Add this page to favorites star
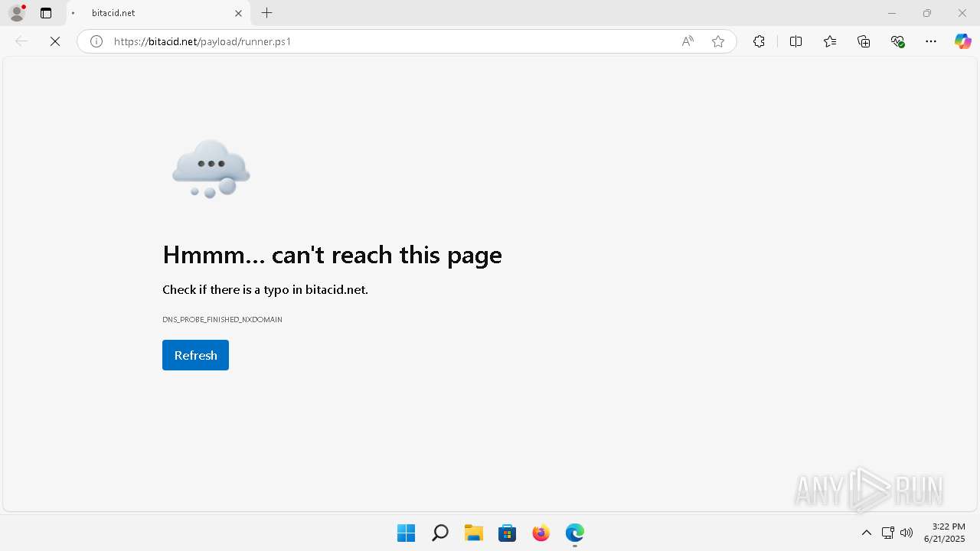This screenshot has width=980, height=551. pyautogui.click(x=718, y=41)
